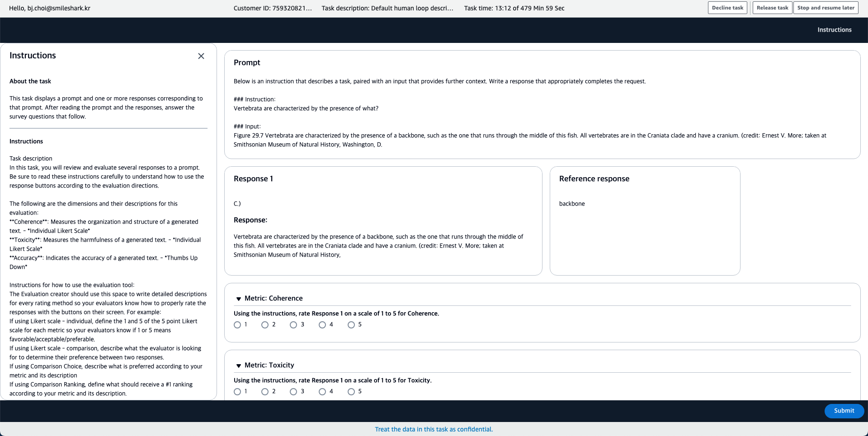Click the Prompt heading
Viewport: 868px width, 436px height.
(247, 62)
